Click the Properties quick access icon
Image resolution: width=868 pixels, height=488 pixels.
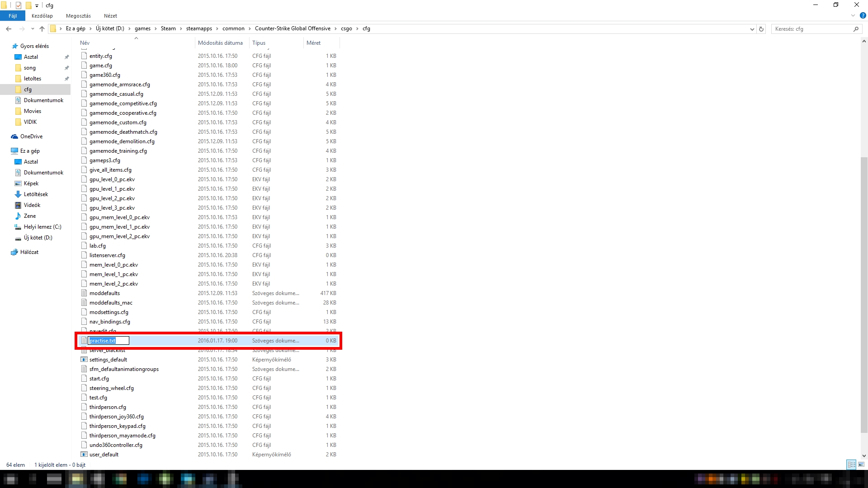(x=19, y=5)
